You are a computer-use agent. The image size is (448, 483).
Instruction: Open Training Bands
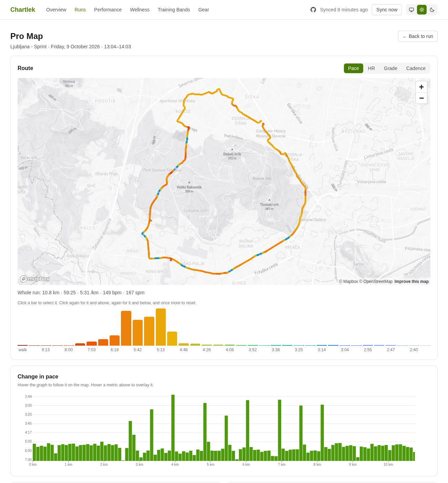[174, 10]
